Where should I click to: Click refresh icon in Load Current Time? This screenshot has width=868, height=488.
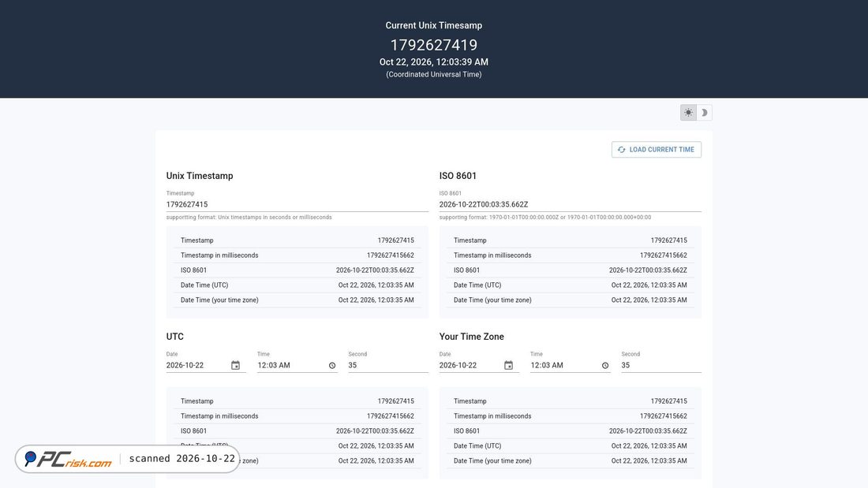click(622, 149)
